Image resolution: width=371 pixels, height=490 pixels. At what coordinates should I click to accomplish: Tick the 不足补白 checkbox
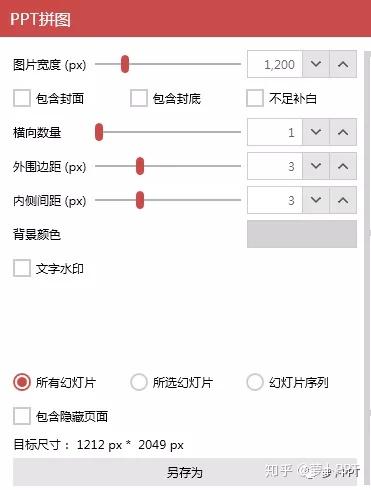point(255,98)
